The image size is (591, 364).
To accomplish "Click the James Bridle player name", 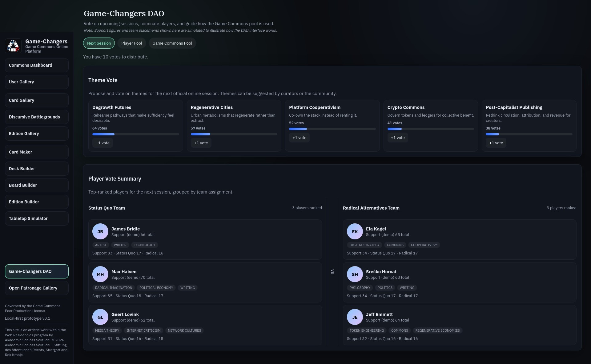I will coord(126,229).
